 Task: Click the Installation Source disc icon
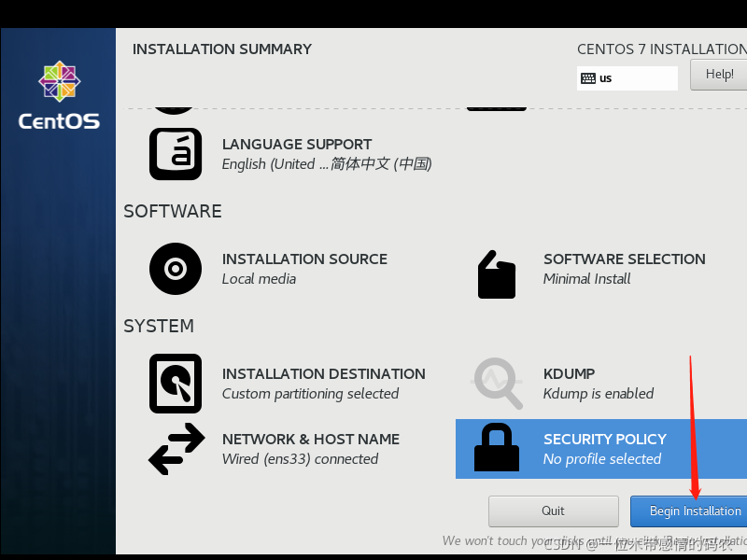pos(176,269)
